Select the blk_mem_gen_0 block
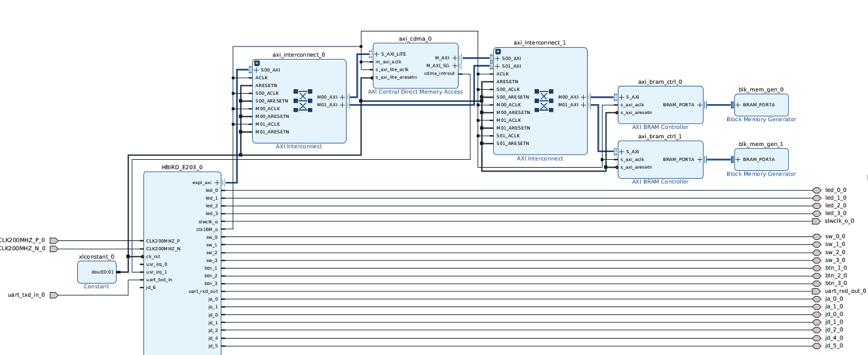The image size is (868, 355). tap(761, 105)
